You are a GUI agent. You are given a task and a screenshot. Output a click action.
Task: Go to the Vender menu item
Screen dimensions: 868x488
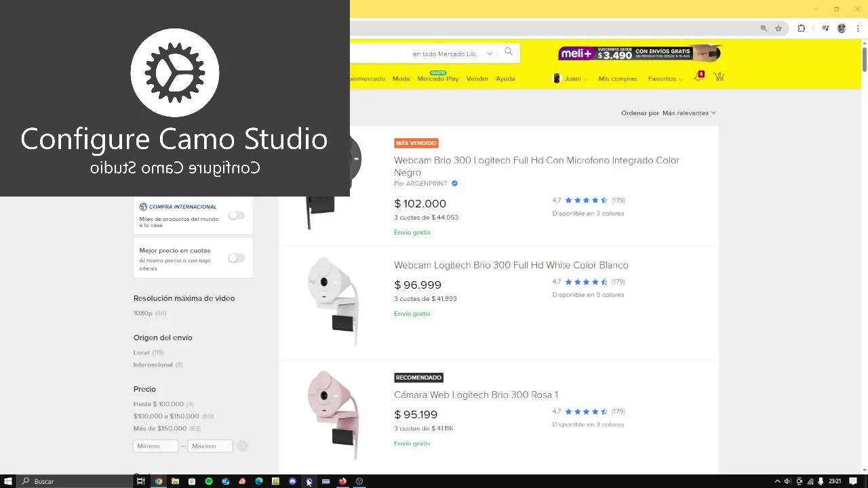pyautogui.click(x=477, y=79)
